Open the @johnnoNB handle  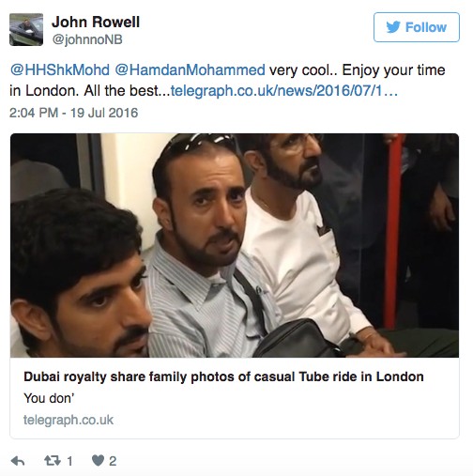tap(87, 39)
